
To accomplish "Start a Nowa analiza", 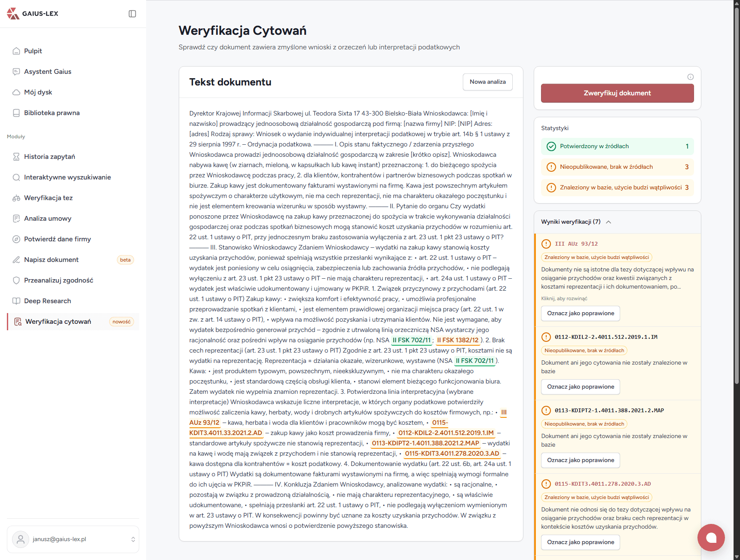I will 487,82.
